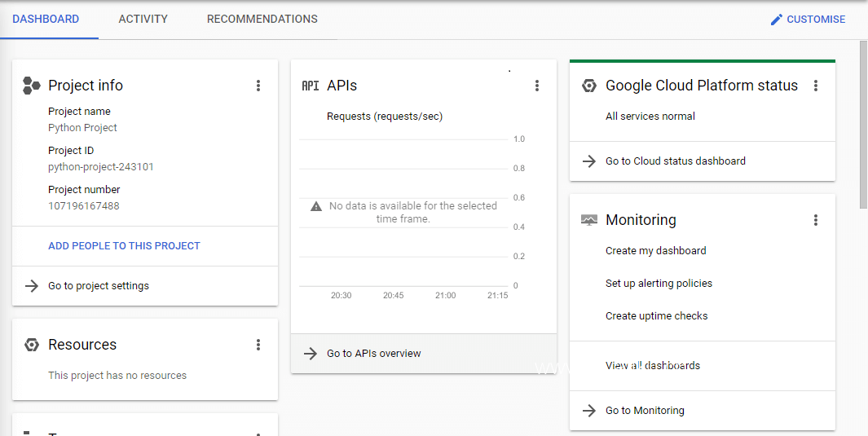Click the Monitoring screen icon

589,220
